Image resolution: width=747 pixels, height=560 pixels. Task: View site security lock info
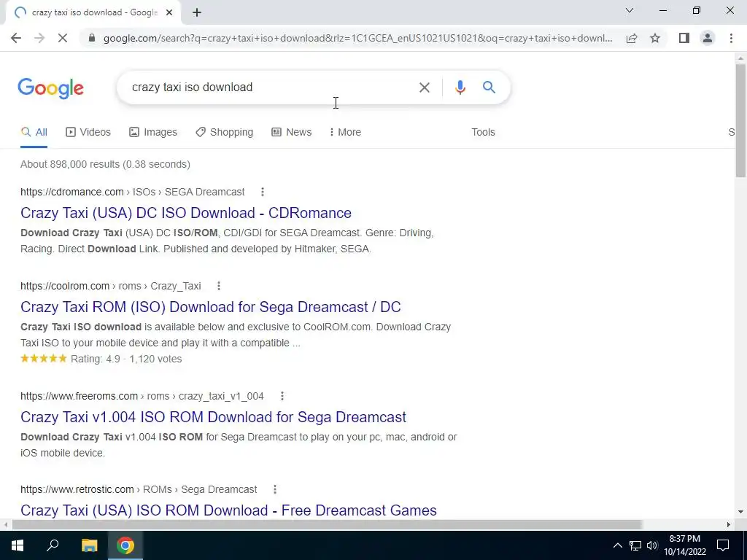click(92, 38)
